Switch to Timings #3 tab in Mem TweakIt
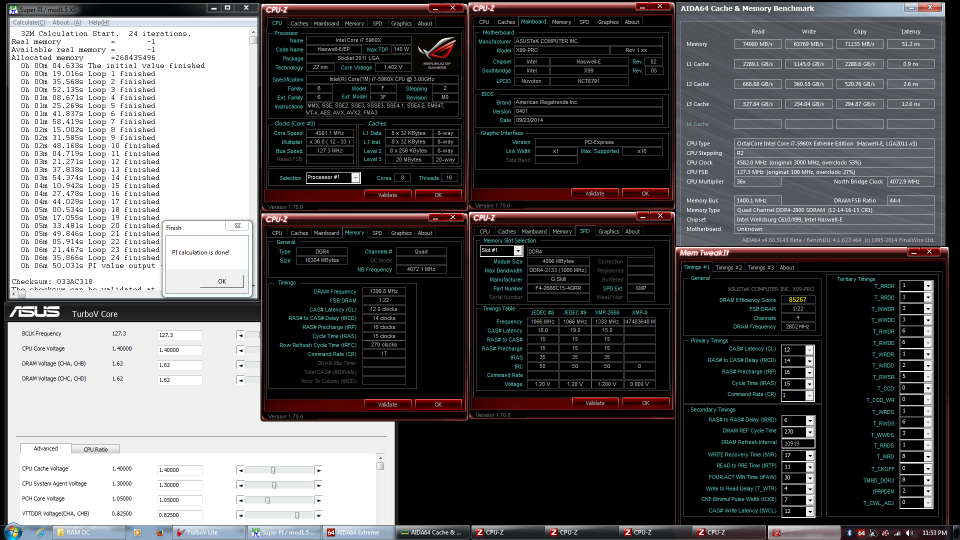This screenshot has height=540, width=960. tap(760, 268)
